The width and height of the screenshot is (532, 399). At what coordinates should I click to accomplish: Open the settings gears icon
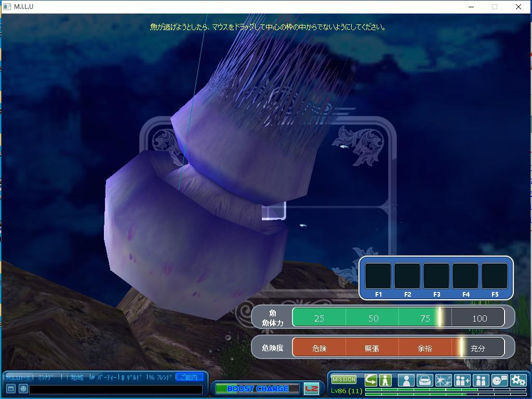click(518, 380)
